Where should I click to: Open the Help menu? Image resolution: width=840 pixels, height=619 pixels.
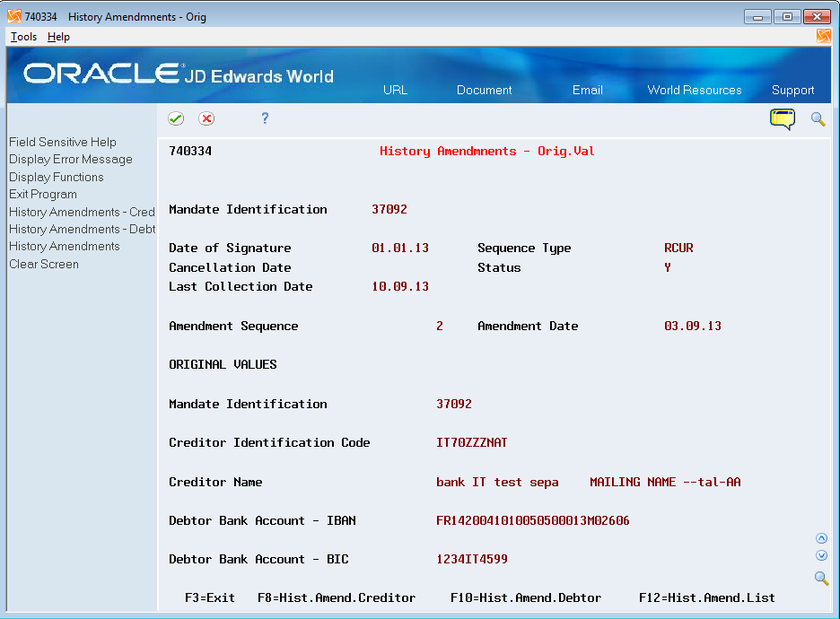(x=58, y=37)
